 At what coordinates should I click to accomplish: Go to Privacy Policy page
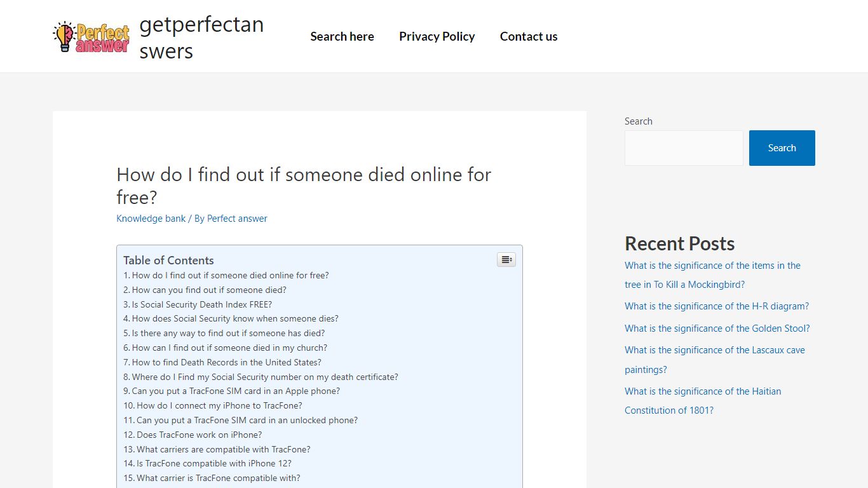[437, 36]
